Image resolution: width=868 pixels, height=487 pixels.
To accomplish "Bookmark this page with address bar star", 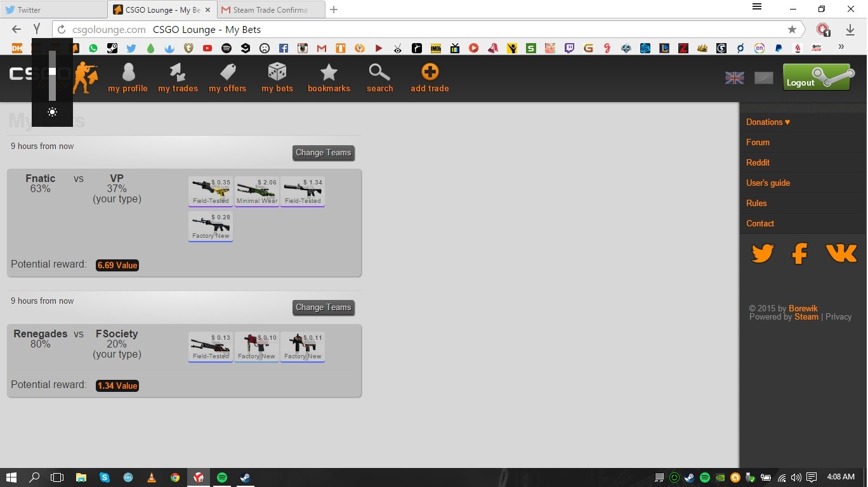I will coord(792,29).
